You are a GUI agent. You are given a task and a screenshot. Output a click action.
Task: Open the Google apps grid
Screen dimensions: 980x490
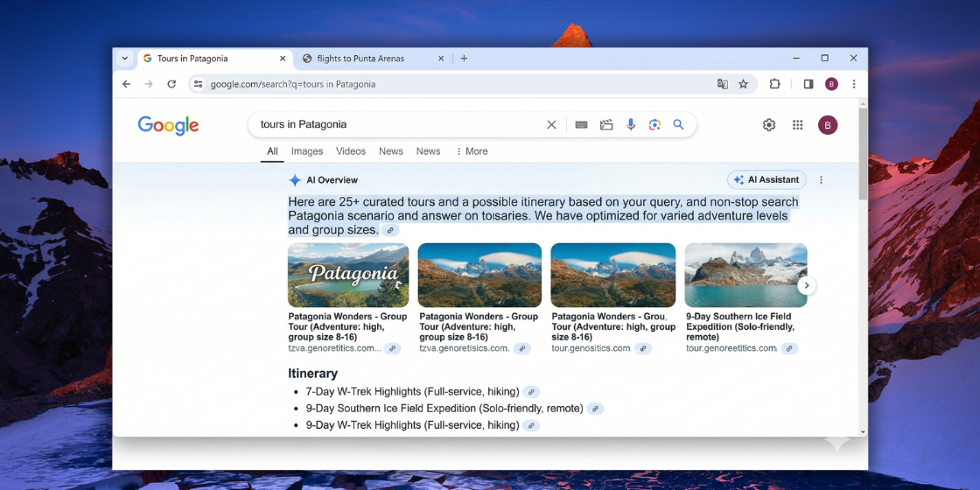pos(797,125)
